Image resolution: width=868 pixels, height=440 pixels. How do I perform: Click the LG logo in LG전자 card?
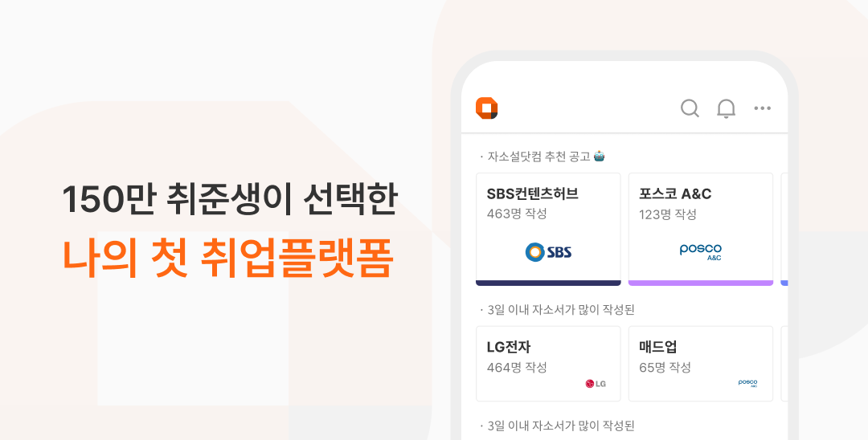596,383
